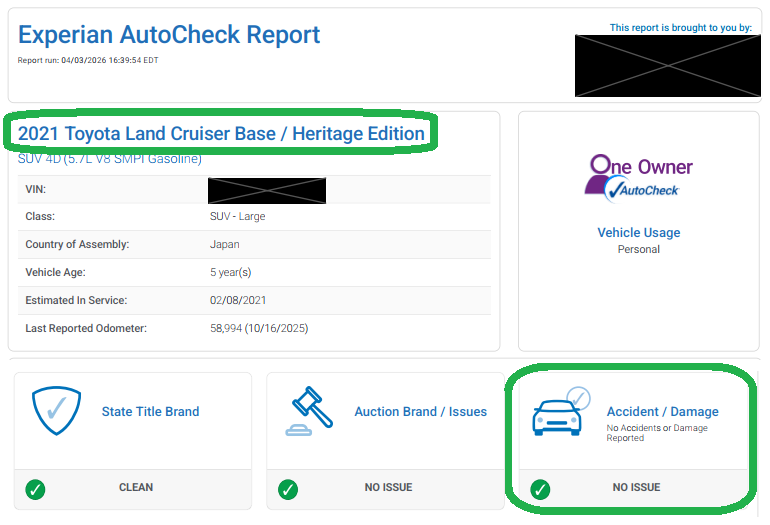Click the State Title Brand shield icon
Viewport: 770px width, 525px height.
56,411
